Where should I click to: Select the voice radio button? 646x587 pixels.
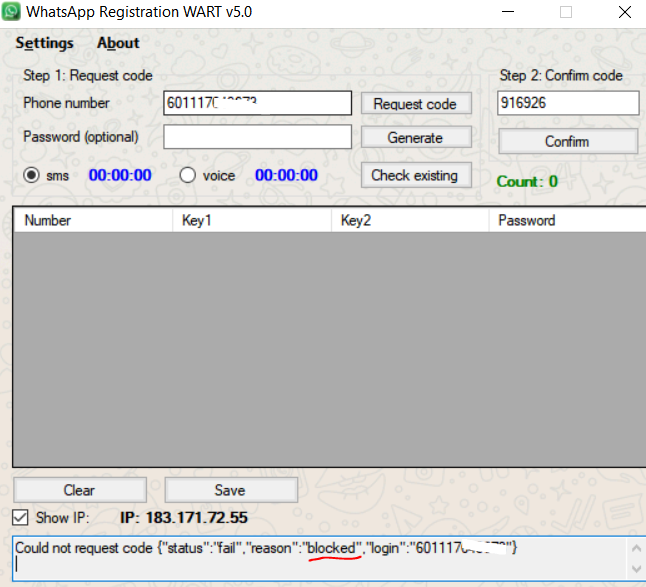click(x=187, y=175)
